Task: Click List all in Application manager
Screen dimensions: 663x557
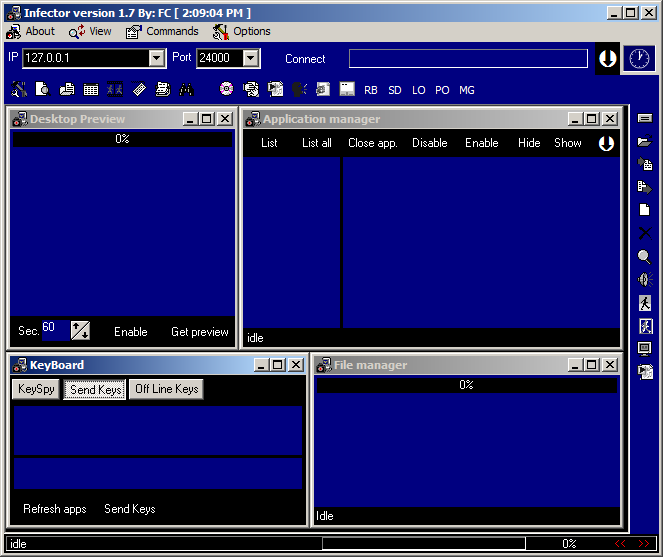Action: point(316,143)
